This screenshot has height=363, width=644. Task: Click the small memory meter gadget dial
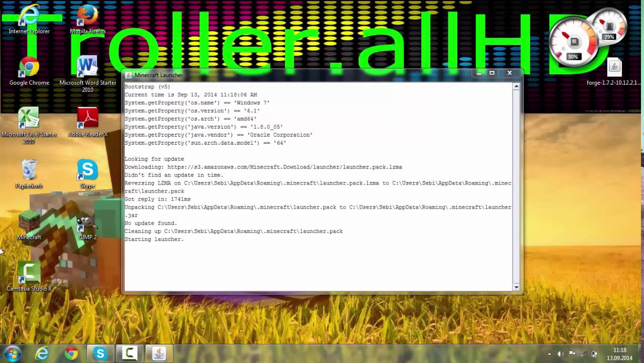click(609, 27)
